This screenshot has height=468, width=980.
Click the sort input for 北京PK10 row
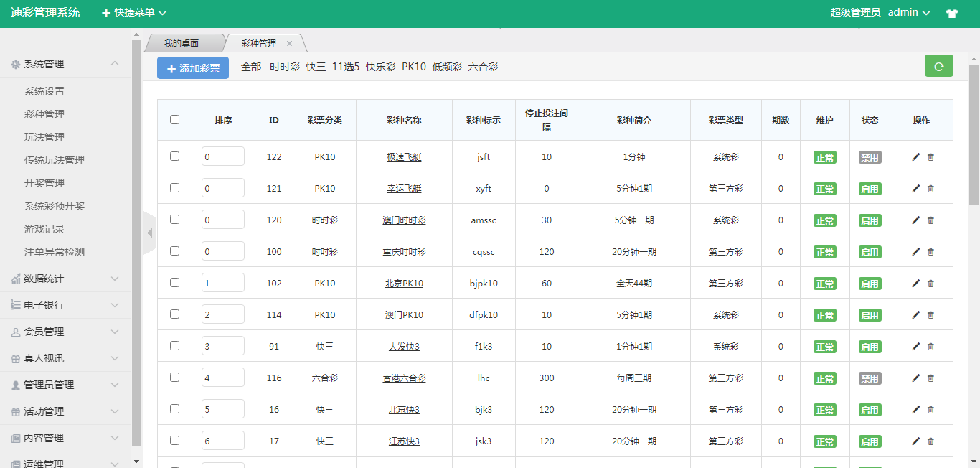pos(222,283)
